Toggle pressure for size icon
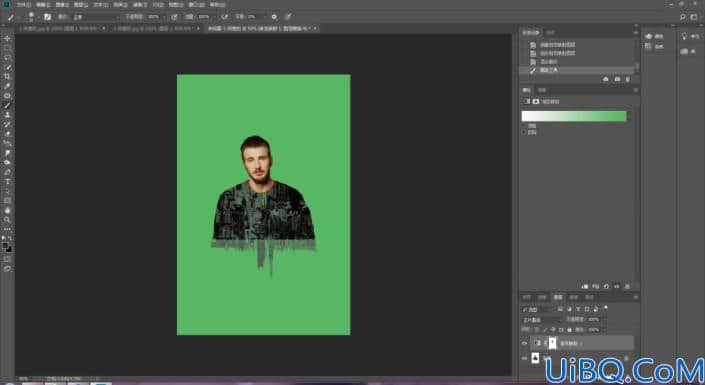705x385 pixels. coord(288,17)
